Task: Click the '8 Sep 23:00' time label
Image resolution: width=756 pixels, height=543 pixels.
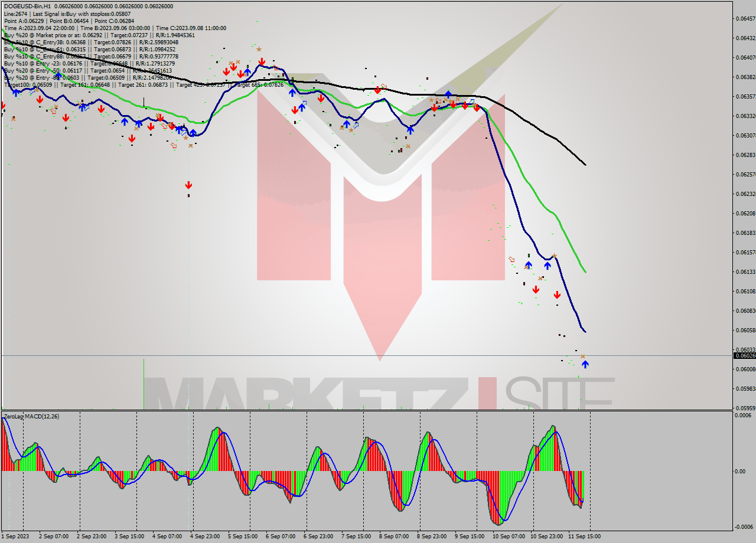Action: (432, 537)
